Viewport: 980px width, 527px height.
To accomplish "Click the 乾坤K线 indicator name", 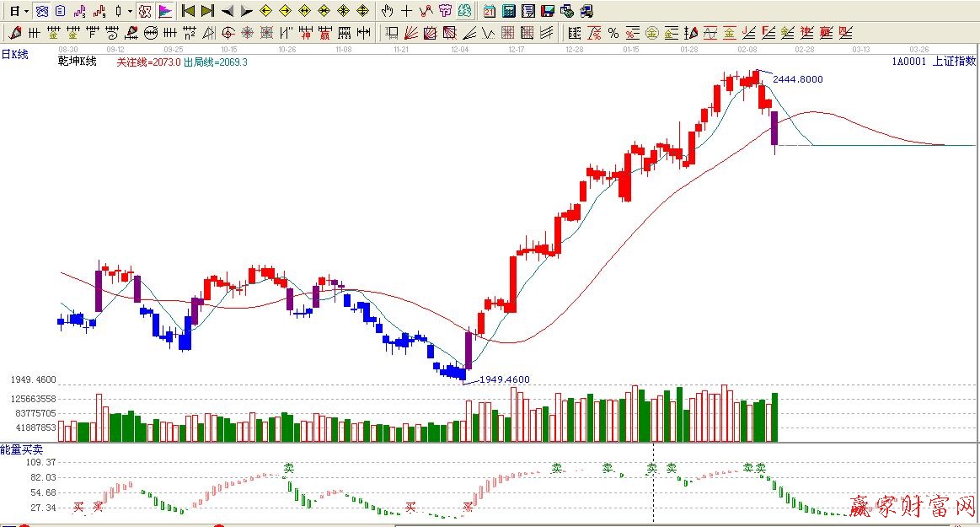I will [78, 62].
